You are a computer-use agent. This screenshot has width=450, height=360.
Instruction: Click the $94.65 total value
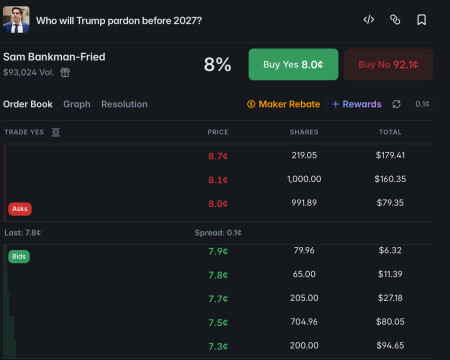[x=390, y=345]
